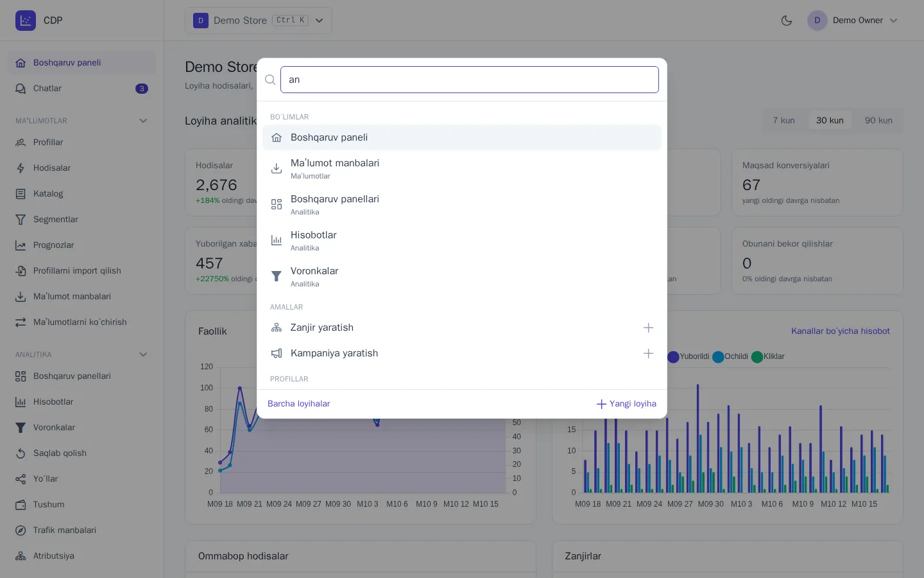924x578 pixels.
Task: Open Segmentlar in the sidebar
Action: (81, 220)
